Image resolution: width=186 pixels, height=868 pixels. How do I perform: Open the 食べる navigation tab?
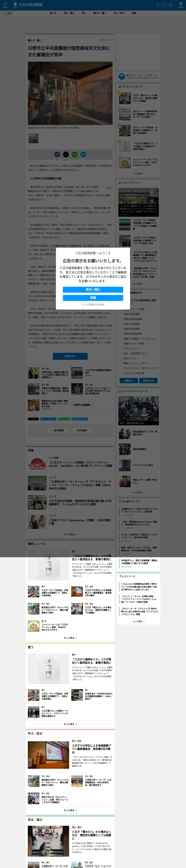(53, 13)
